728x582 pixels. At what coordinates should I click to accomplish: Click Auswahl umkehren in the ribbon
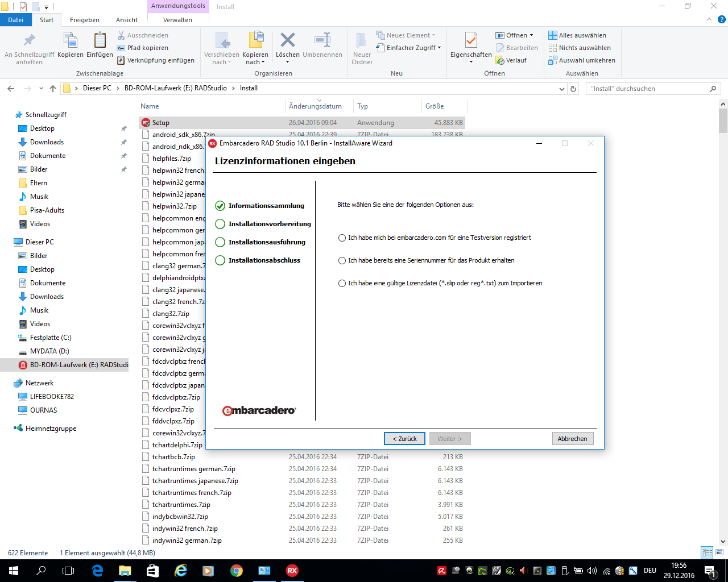[582, 60]
